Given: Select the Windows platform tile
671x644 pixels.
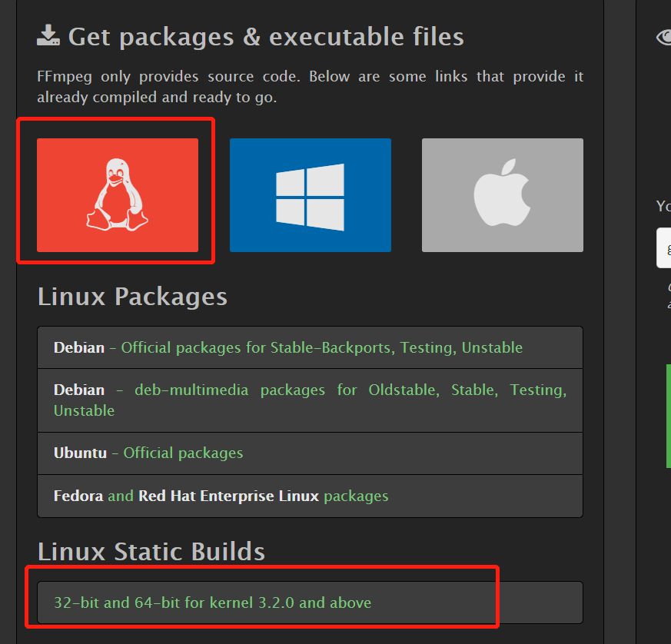Looking at the screenshot, I should click(x=310, y=194).
